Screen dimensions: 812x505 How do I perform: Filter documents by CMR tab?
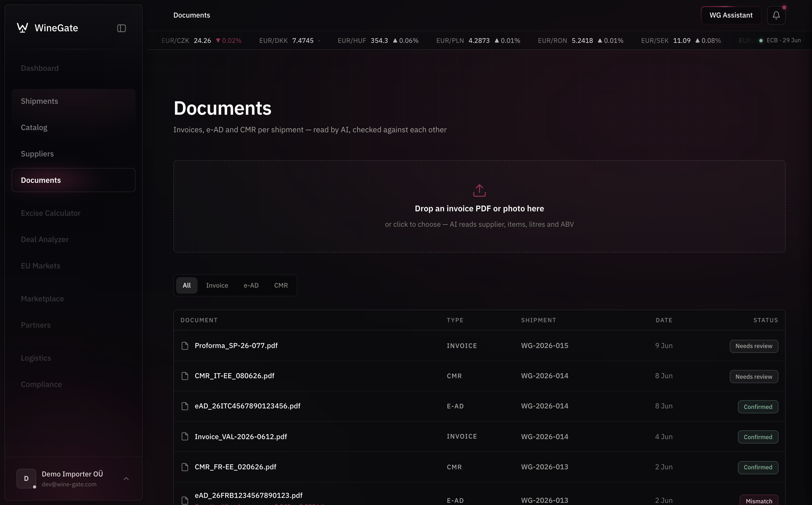281,285
